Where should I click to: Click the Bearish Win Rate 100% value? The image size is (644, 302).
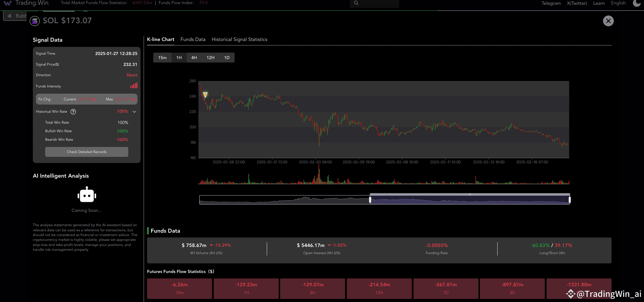coord(122,140)
